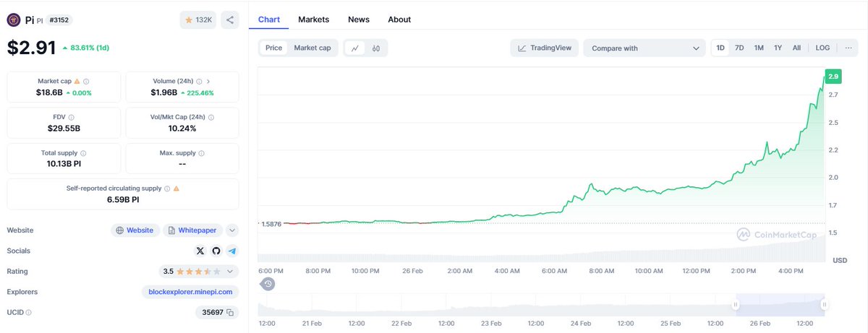
Task: Select the 1Y time range
Action: coord(778,48)
